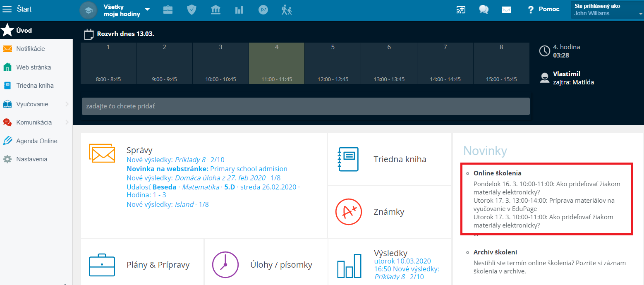This screenshot has width=644, height=285.
Task: Open the Online školenia news heading
Action: click(498, 173)
